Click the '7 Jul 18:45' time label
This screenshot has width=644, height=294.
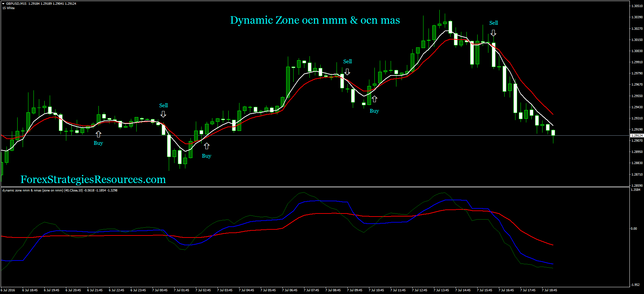[x=549, y=290]
